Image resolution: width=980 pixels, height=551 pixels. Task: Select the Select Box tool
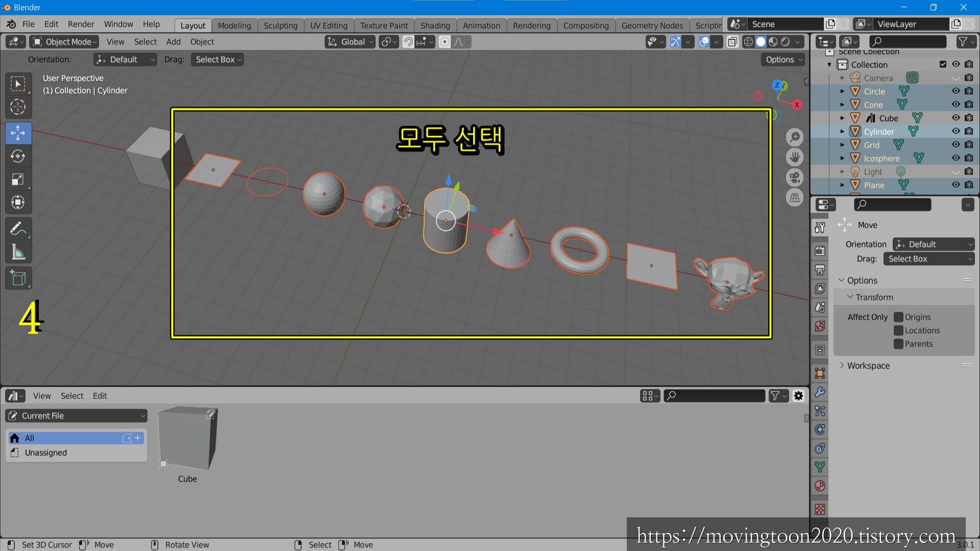[18, 84]
